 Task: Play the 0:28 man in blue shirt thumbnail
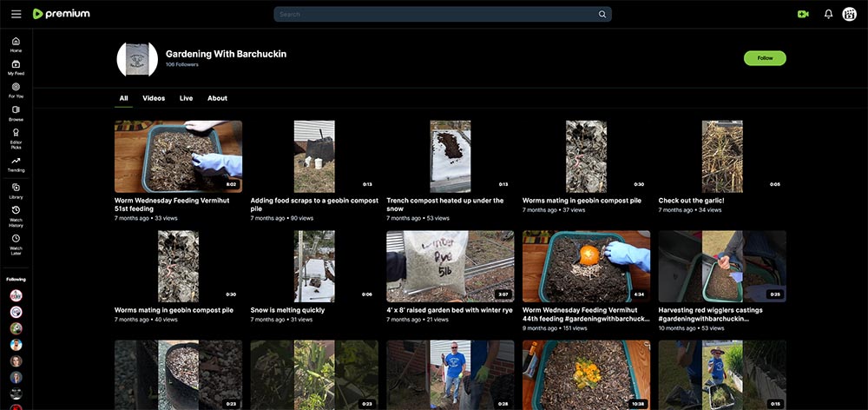(450, 374)
